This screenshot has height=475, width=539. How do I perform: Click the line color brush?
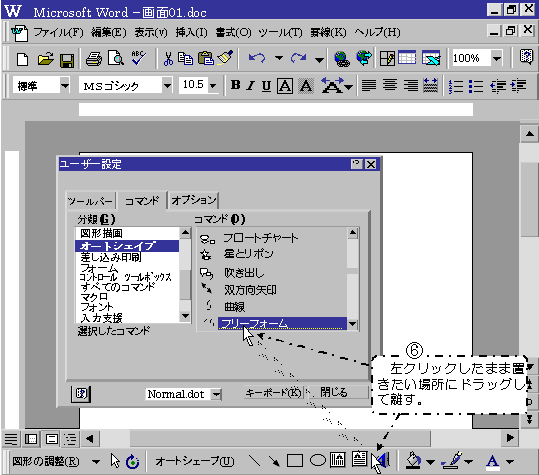click(453, 461)
